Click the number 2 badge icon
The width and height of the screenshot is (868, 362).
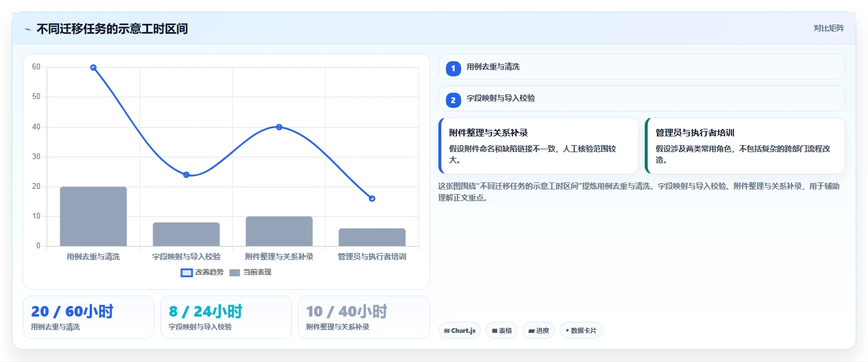454,100
